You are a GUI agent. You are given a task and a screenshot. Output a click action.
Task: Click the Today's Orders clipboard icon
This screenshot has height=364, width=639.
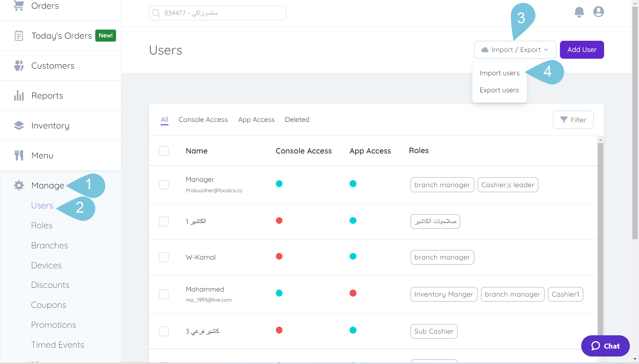[18, 35]
